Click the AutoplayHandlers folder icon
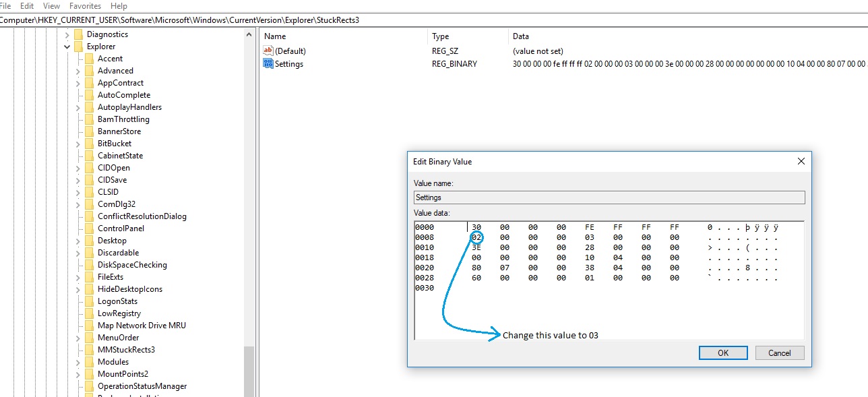The image size is (868, 397). (x=89, y=107)
